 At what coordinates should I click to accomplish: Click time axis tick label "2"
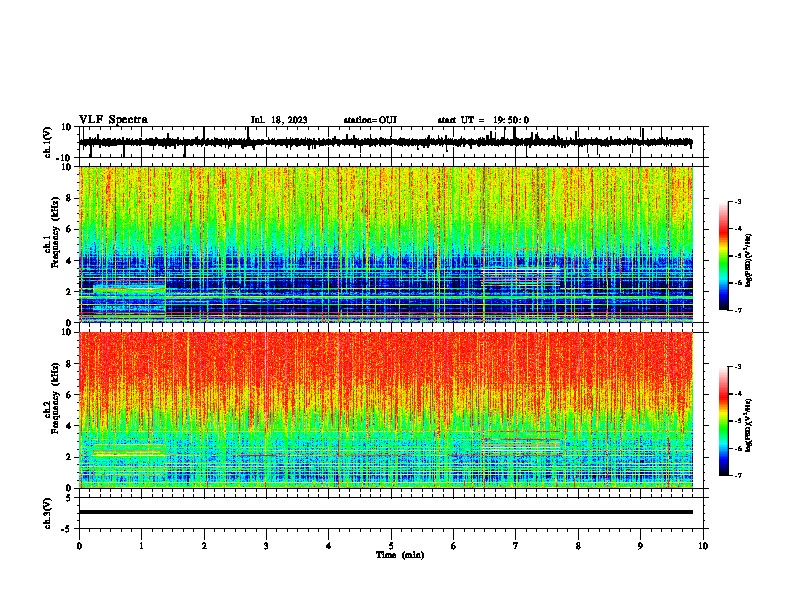[x=204, y=546]
